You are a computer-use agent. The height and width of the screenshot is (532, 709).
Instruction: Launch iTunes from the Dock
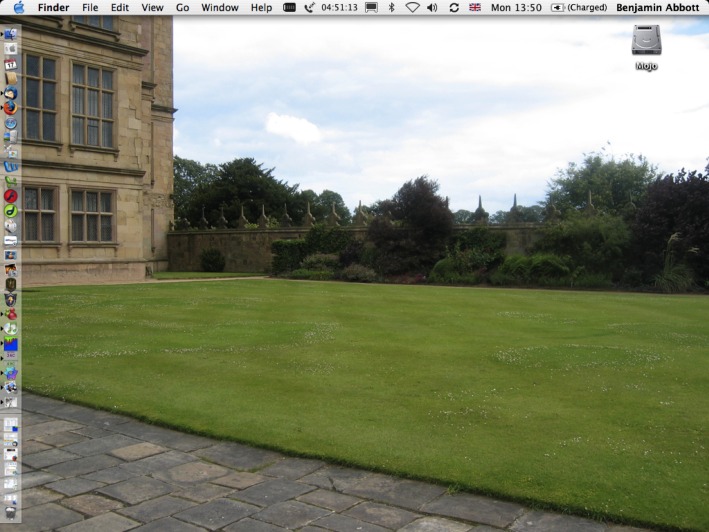tap(10, 328)
